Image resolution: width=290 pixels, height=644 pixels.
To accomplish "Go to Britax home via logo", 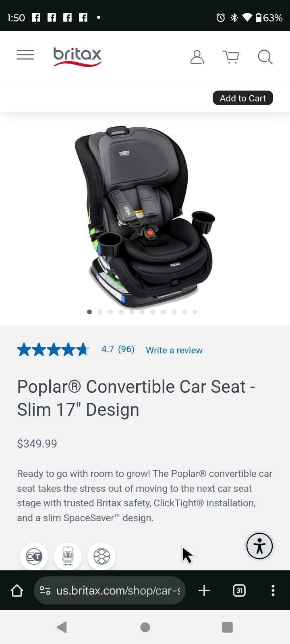I will pyautogui.click(x=77, y=57).
